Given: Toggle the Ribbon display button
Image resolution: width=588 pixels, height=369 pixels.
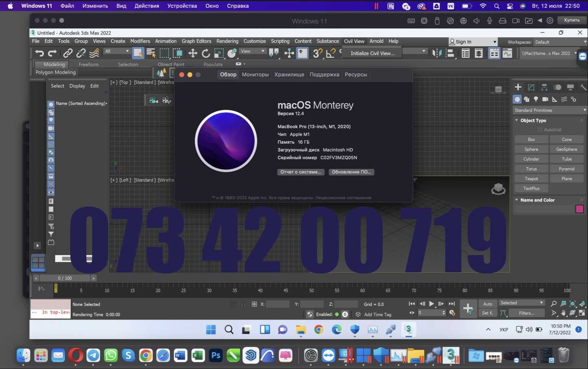Looking at the screenshot, I should point(494,53).
